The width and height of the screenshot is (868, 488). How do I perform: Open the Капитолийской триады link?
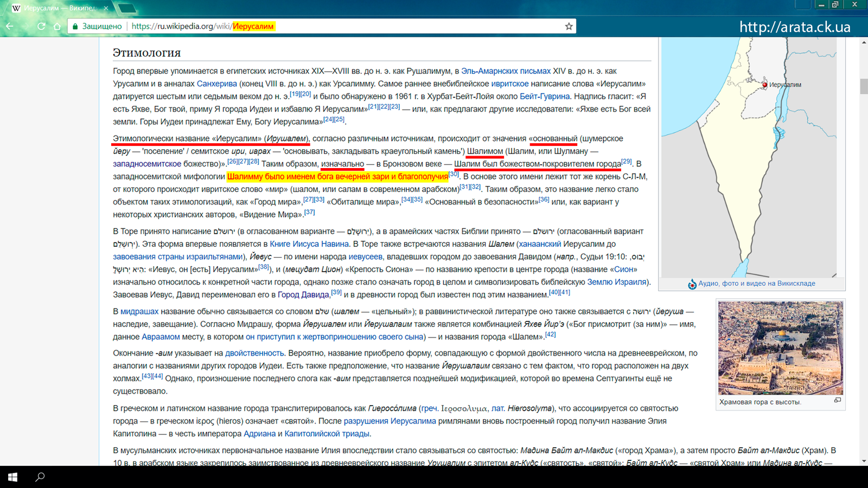[327, 434]
